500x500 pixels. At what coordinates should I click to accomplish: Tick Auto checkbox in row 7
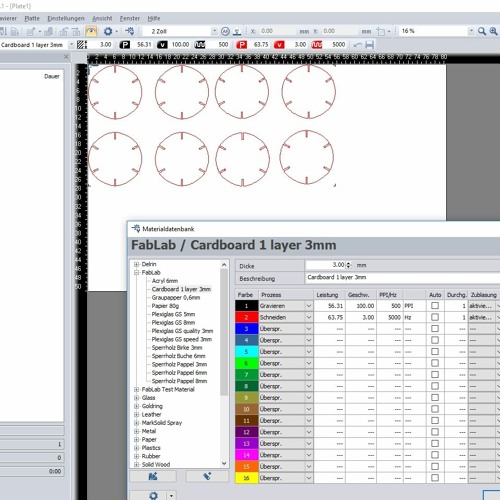435,374
